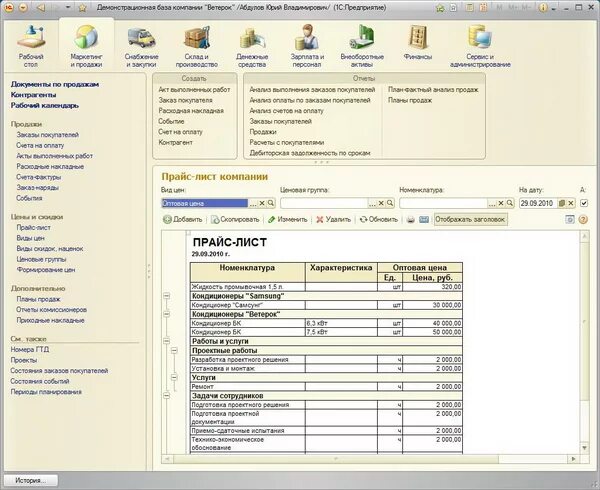The height and width of the screenshot is (490, 600).
Task: Open Счета на оплату in sidebar
Action: click(x=40, y=145)
